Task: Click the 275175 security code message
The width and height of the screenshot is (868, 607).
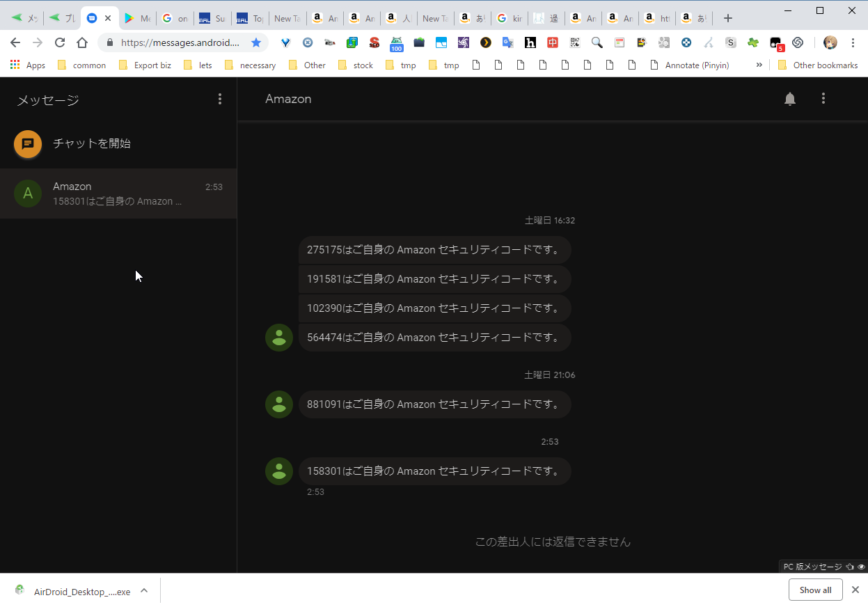Action: click(434, 250)
